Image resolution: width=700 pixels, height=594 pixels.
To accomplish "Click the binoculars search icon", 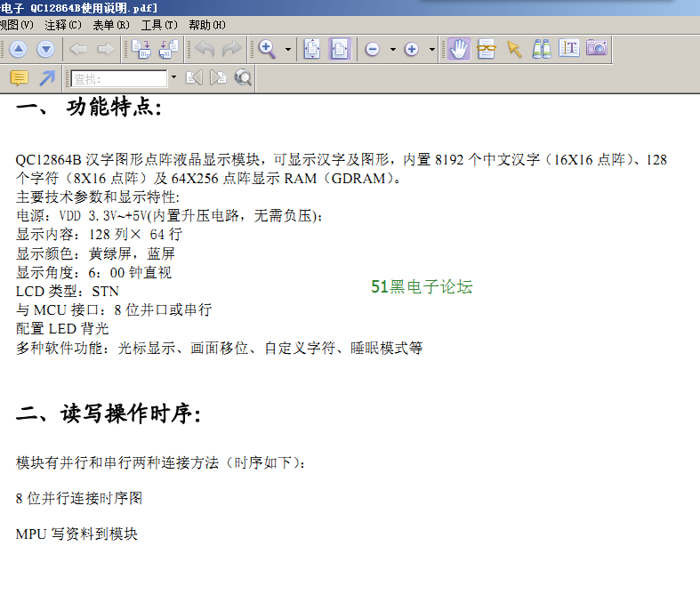I will pyautogui.click(x=542, y=49).
